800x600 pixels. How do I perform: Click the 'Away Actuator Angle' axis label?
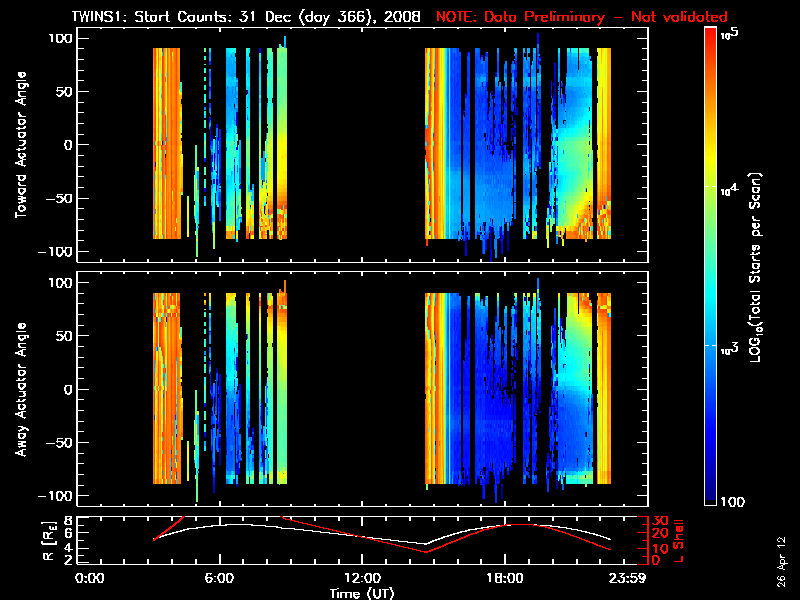(21, 389)
